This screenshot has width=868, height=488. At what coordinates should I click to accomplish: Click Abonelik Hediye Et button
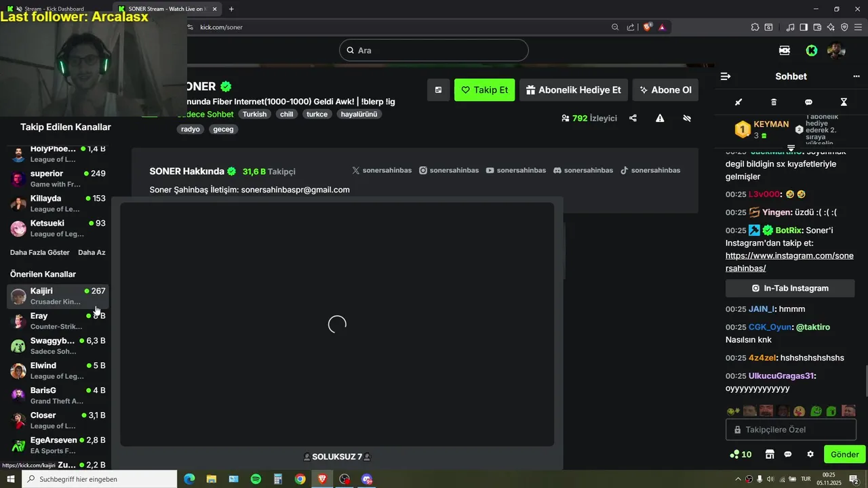coord(573,90)
